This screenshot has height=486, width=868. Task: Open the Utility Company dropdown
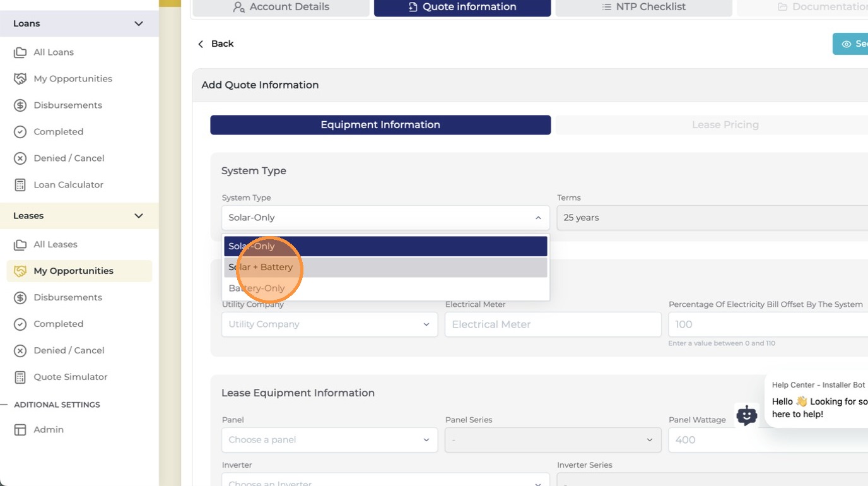coord(329,324)
